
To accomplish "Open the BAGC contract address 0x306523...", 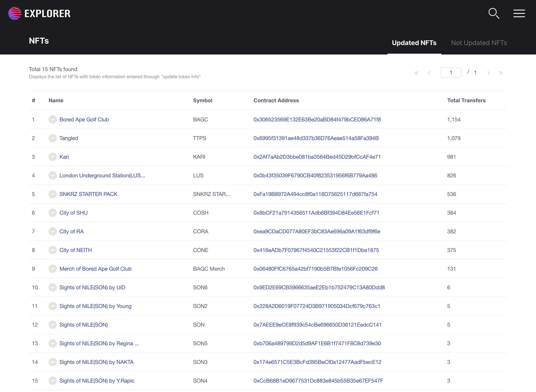I will [x=317, y=119].
